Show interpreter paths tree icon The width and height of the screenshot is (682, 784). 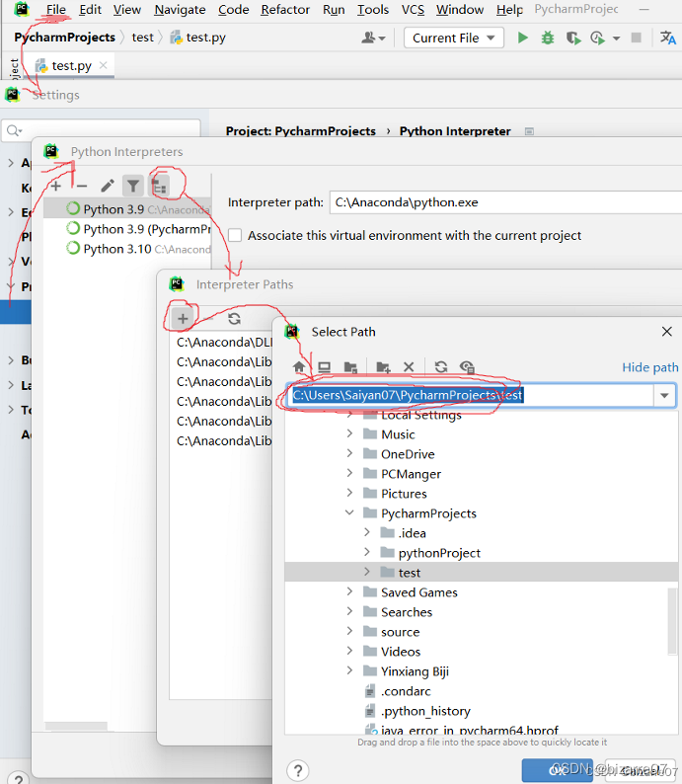pos(159,187)
